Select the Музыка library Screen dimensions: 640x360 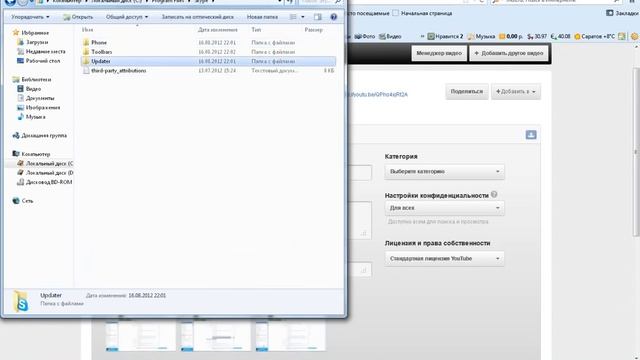point(36,117)
